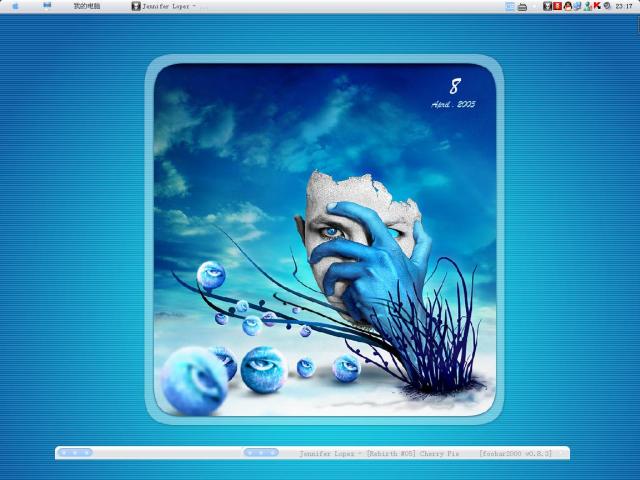Screen dimensions: 640x480
Task: Open the dark foobar2000 tray icon
Action: tap(547, 6)
